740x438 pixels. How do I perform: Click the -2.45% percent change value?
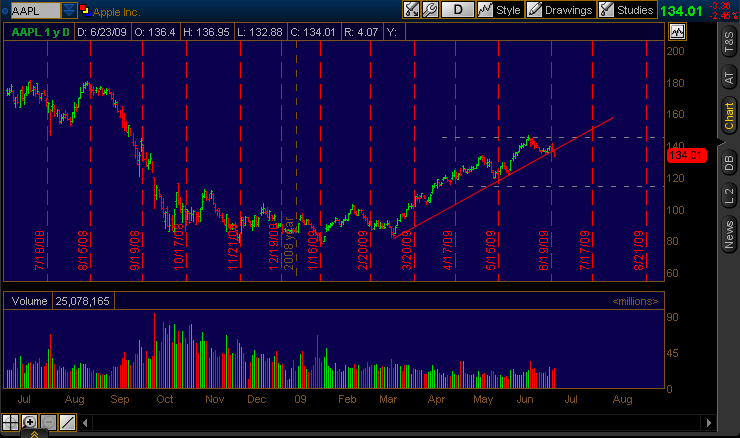click(x=723, y=16)
